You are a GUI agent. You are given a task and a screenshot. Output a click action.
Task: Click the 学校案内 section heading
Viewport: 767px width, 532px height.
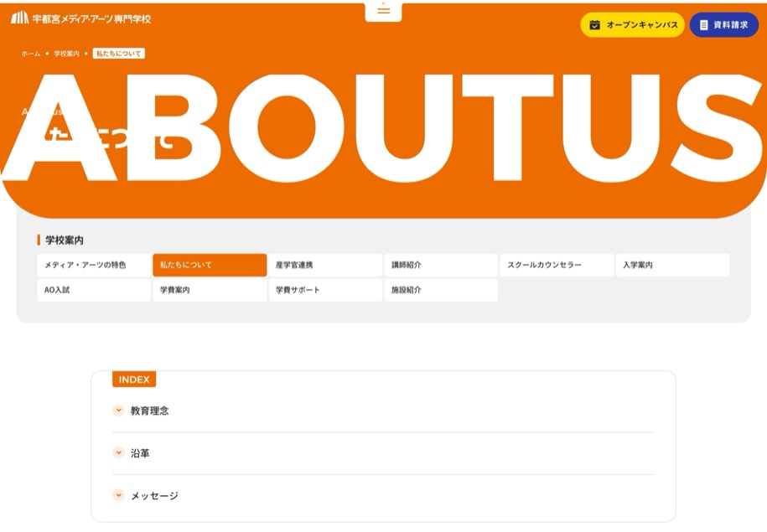click(65, 240)
